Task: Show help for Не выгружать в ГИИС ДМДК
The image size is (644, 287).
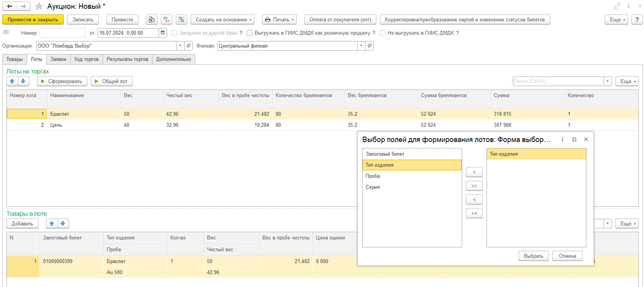Action: point(458,33)
